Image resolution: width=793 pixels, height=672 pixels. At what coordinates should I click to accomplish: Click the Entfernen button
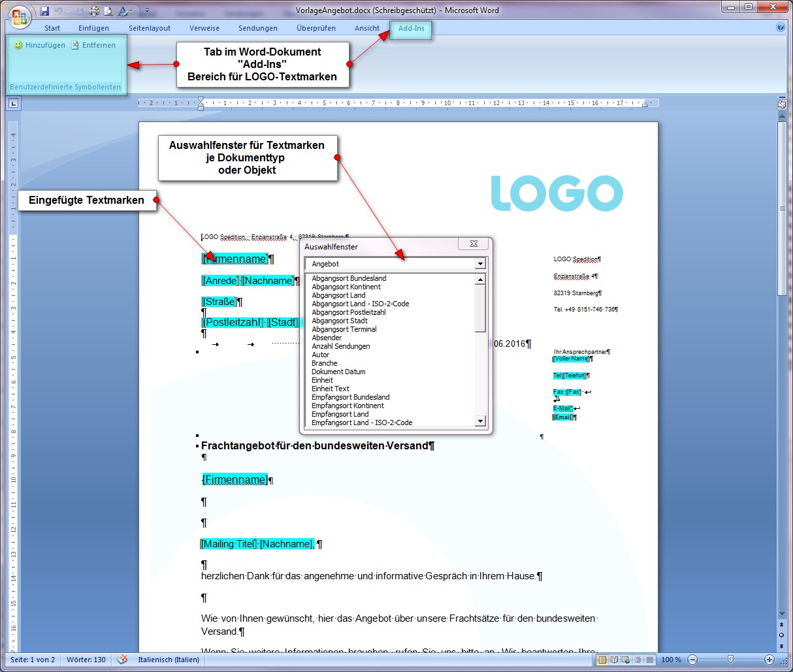pos(93,45)
